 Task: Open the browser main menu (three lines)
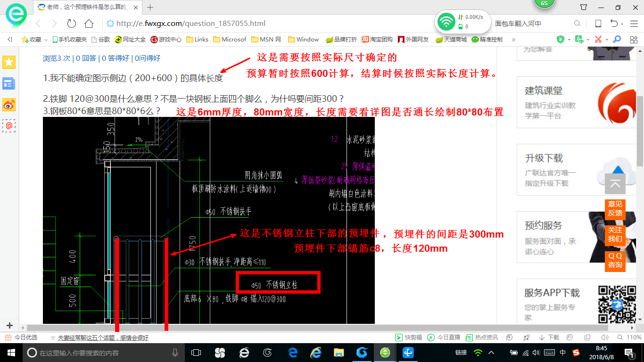(x=634, y=24)
